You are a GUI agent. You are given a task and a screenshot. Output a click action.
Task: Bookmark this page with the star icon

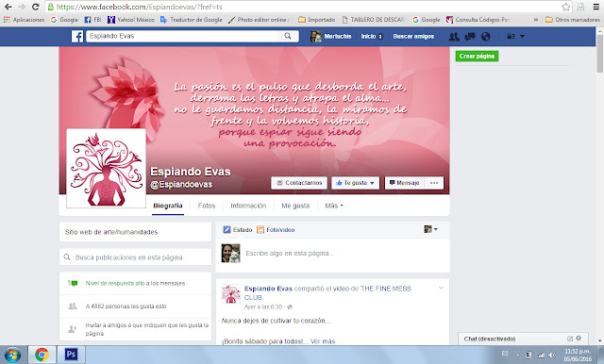tap(565, 7)
